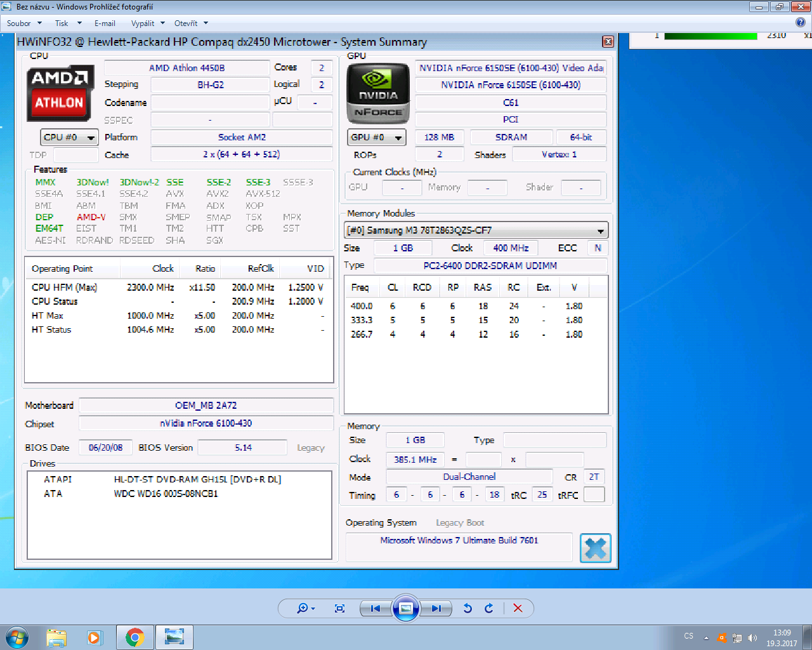Click the E-mail toolbar item
This screenshot has width=812, height=650.
pyautogui.click(x=105, y=23)
